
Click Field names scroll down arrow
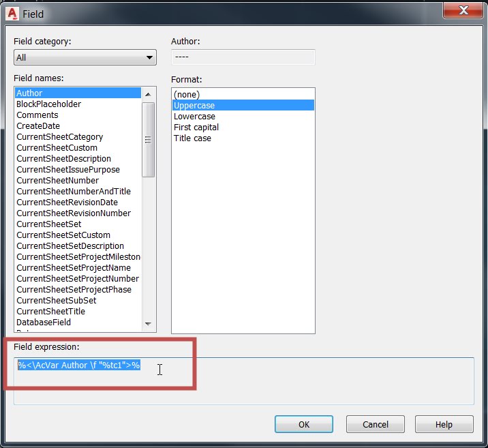tap(148, 324)
